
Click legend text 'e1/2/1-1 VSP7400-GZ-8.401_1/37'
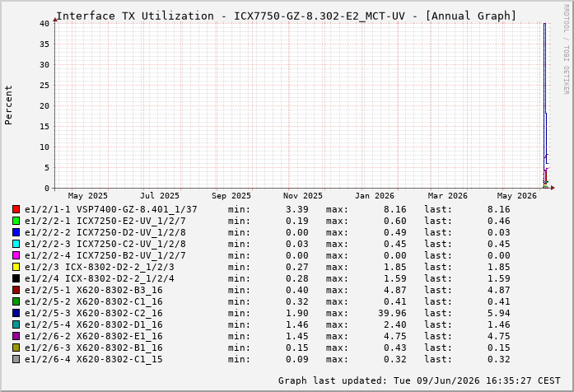coord(111,209)
